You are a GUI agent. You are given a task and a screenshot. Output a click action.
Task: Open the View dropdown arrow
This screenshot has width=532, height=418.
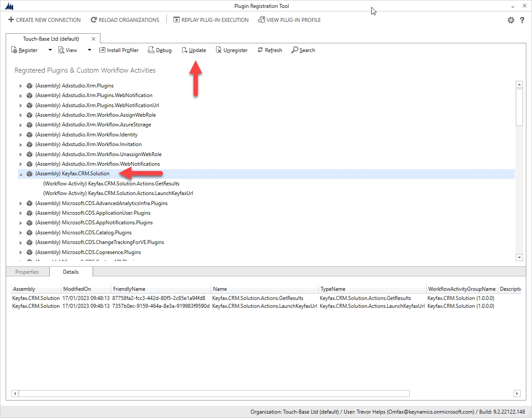pos(90,50)
